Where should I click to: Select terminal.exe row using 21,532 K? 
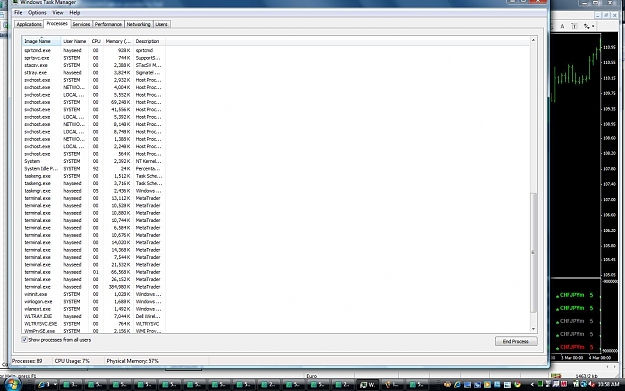point(93,265)
